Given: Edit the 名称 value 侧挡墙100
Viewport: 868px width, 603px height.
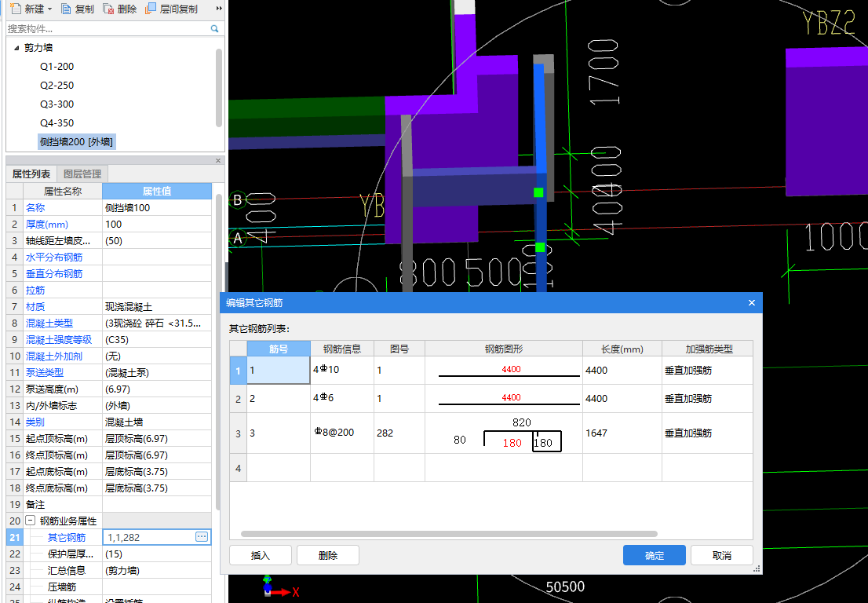Looking at the screenshot, I should click(x=157, y=207).
